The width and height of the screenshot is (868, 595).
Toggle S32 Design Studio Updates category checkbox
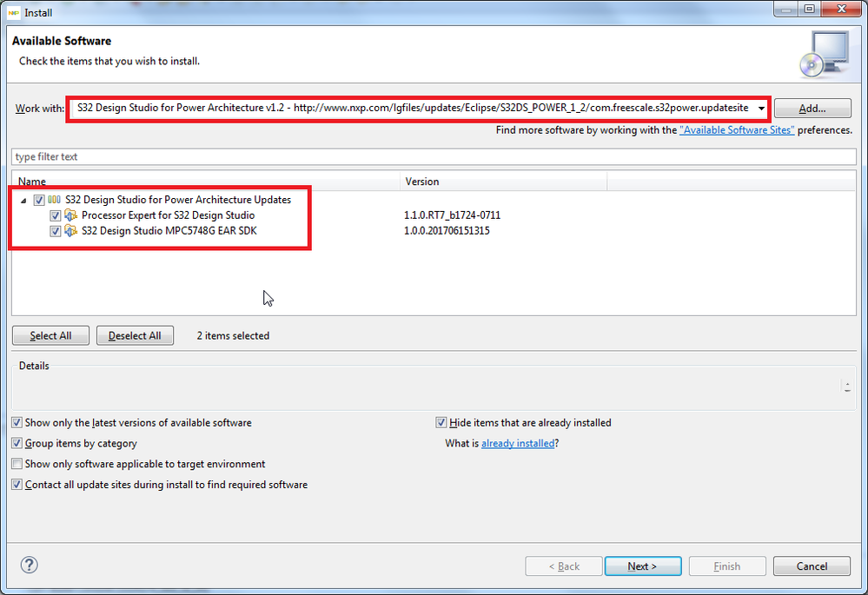pyautogui.click(x=39, y=200)
